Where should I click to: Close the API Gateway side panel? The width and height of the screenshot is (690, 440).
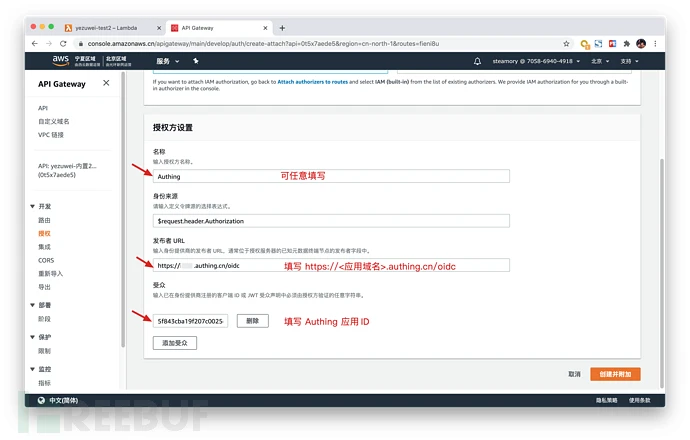tap(106, 83)
